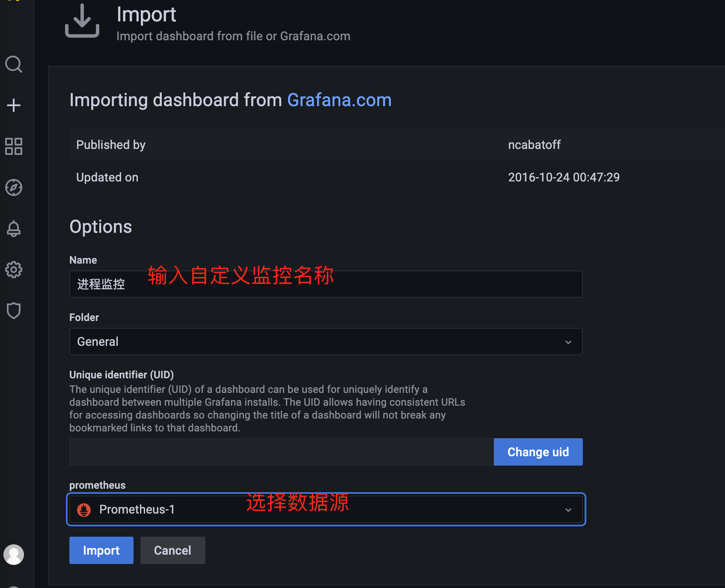Click subtitle 'Import dashboard from file or Grafana.com'
The image size is (725, 588).
click(234, 36)
